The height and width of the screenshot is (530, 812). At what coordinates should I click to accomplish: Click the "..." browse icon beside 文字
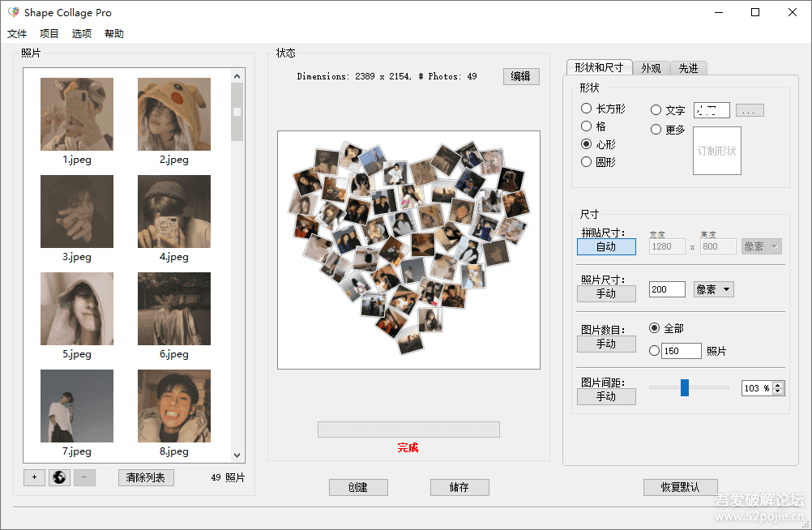749,109
